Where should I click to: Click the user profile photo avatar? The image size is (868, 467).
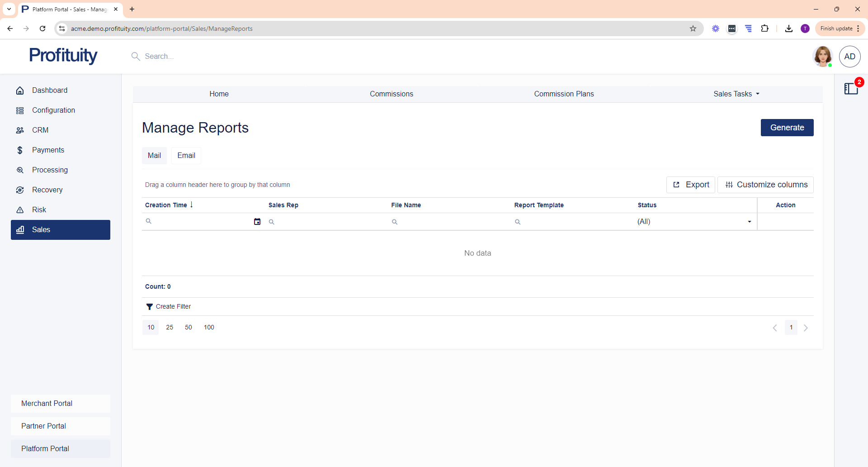click(x=822, y=57)
